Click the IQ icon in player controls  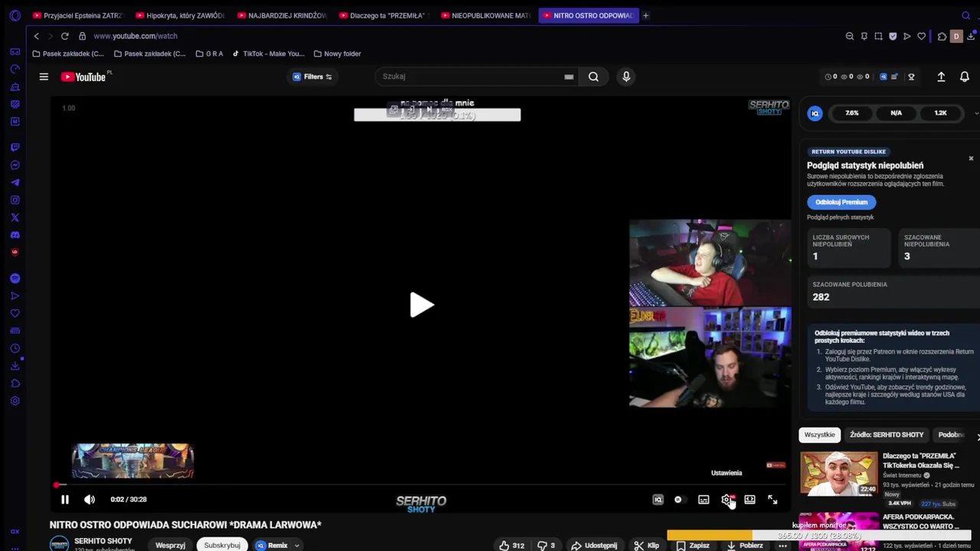point(658,500)
